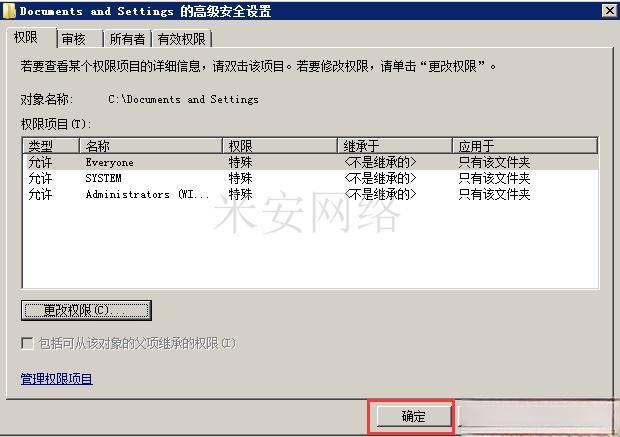
Task: Sort by the 应用于 column header
Action: [x=525, y=146]
